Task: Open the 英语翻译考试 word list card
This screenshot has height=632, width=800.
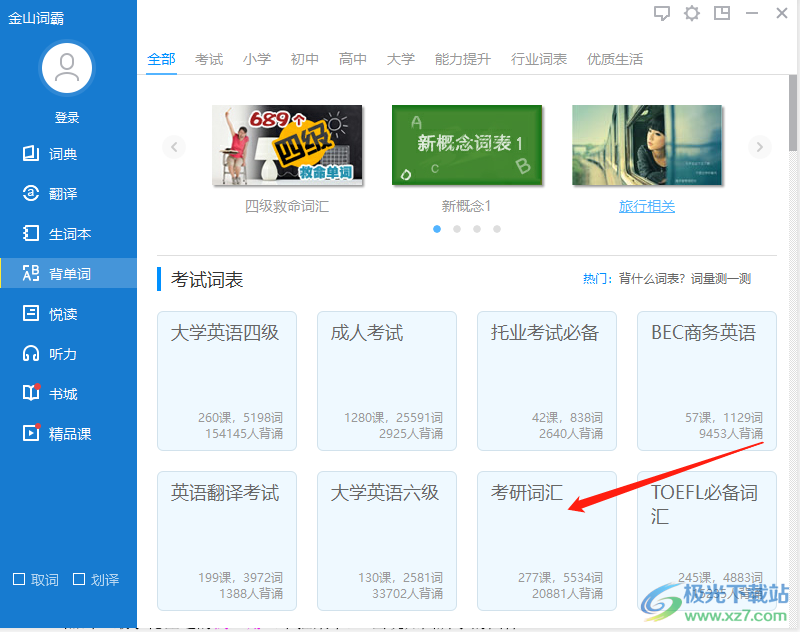Action: pos(227,541)
